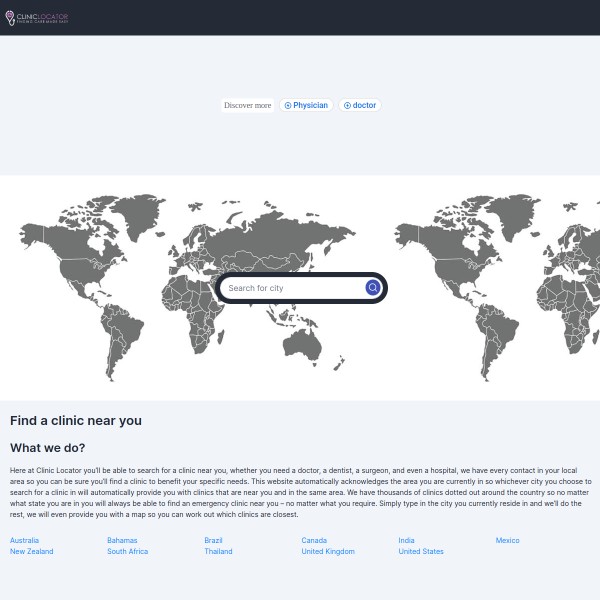Click the What we do? heading
This screenshot has height=600, width=600.
click(x=47, y=448)
